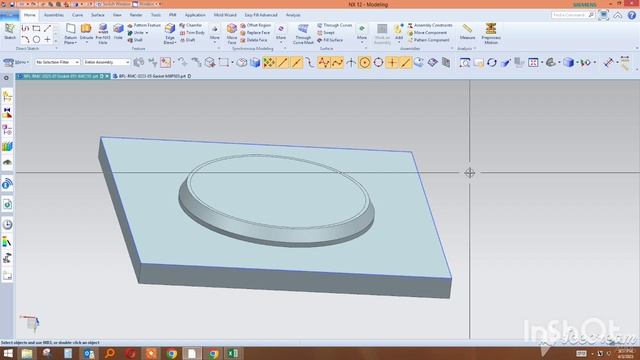Expand the Synchronous Modeling More dropdown
640x360 pixels.
[x=281, y=34]
